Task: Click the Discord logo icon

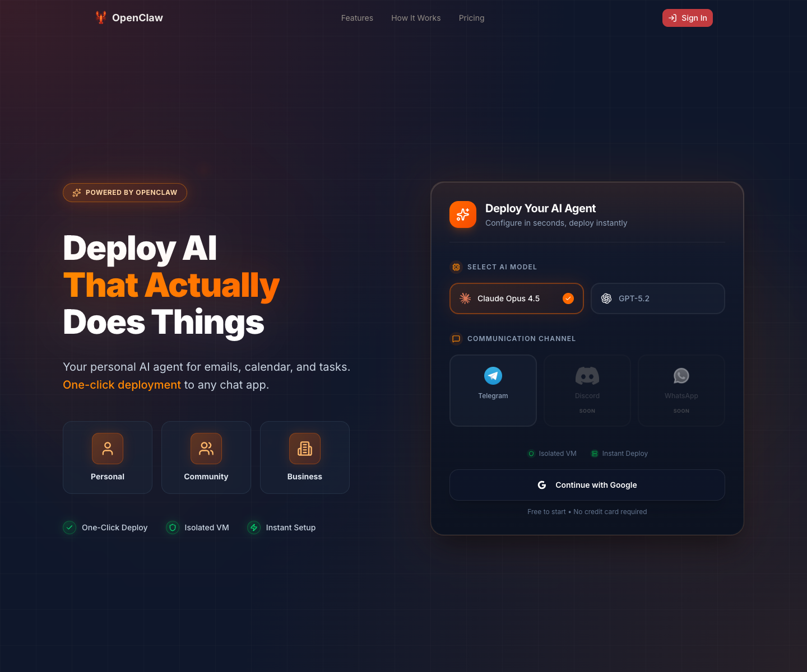Action: (x=587, y=376)
